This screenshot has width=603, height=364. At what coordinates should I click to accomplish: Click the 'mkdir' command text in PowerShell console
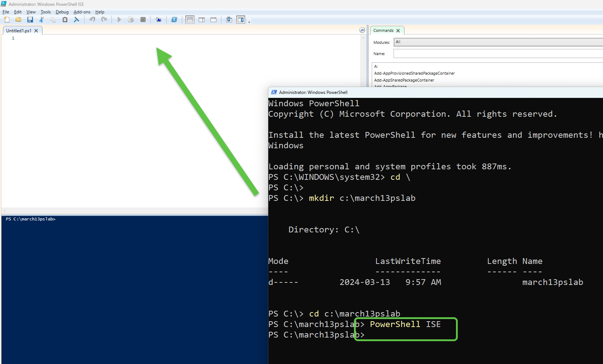(321, 198)
